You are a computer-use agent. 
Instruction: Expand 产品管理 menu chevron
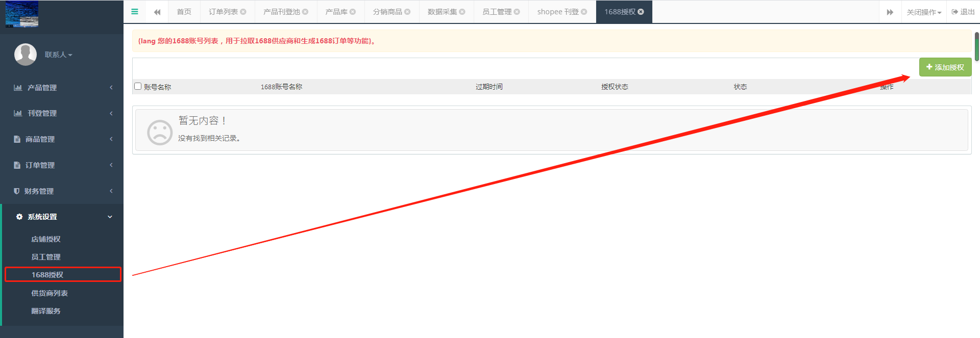click(111, 88)
